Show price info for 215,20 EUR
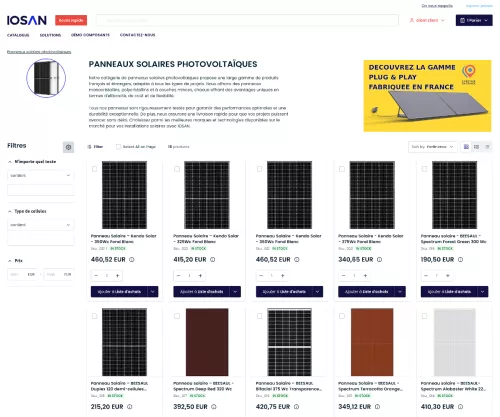This screenshot has width=500, height=417. point(130,407)
